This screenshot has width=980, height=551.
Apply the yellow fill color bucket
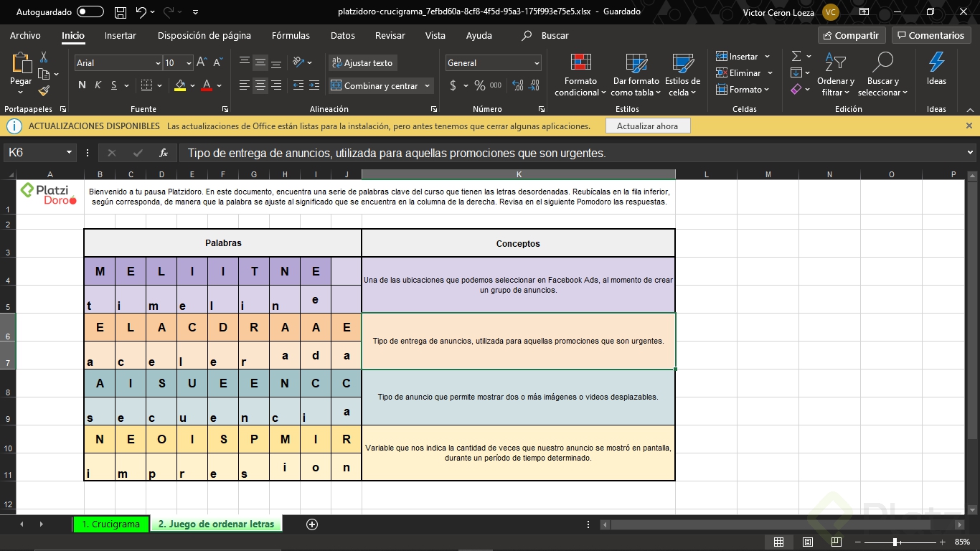180,85
